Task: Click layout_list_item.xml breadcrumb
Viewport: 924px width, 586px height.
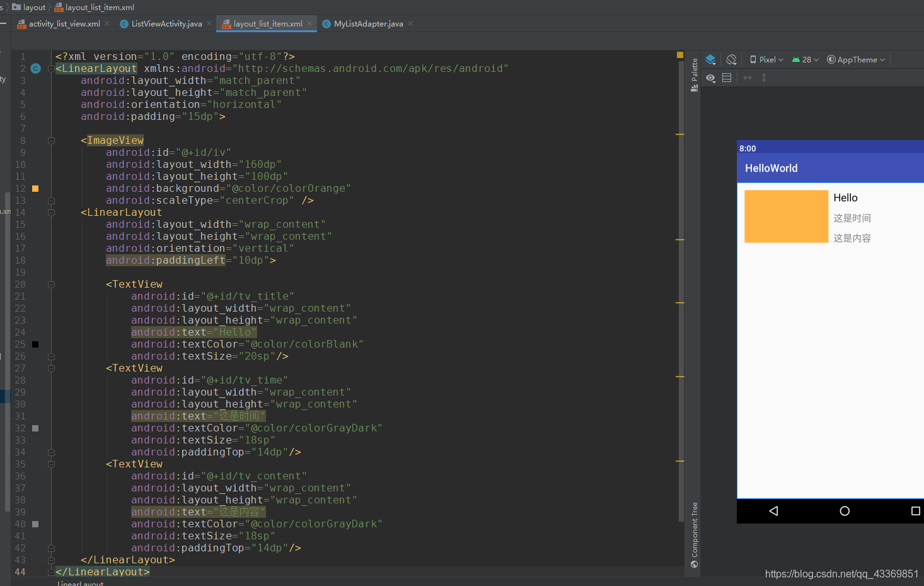Action: tap(95, 7)
